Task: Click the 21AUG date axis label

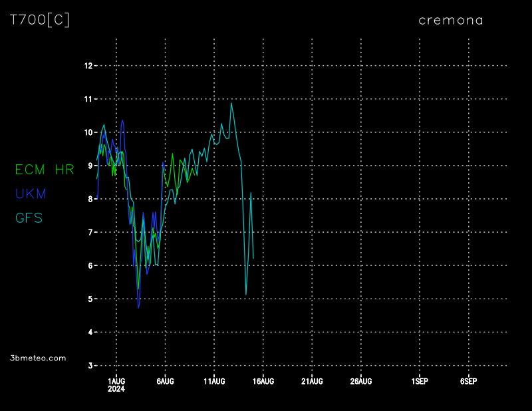Action: click(312, 381)
